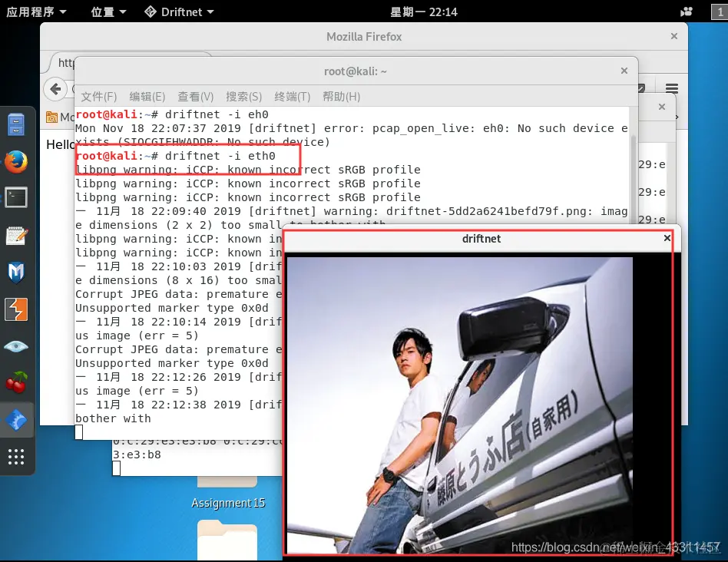Open terminal 文件(F) menu
728x562 pixels.
point(99,97)
